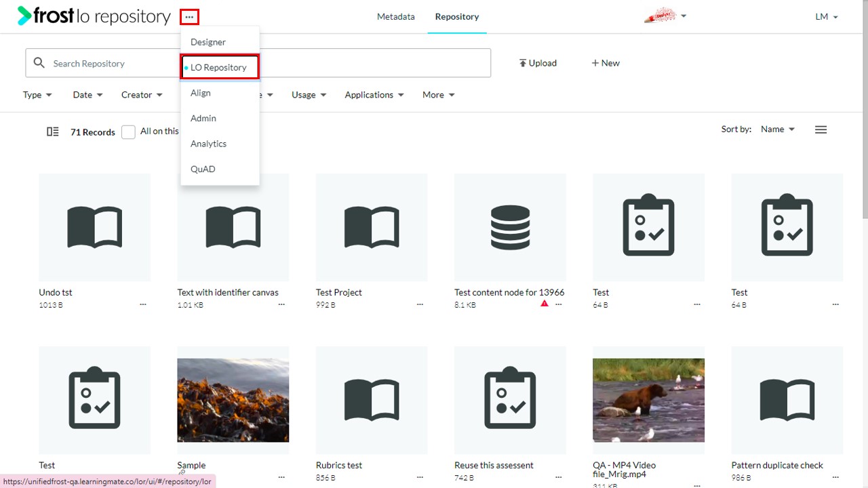Open the LM user account dropdown
This screenshot has width=868, height=488.
pyautogui.click(x=827, y=16)
